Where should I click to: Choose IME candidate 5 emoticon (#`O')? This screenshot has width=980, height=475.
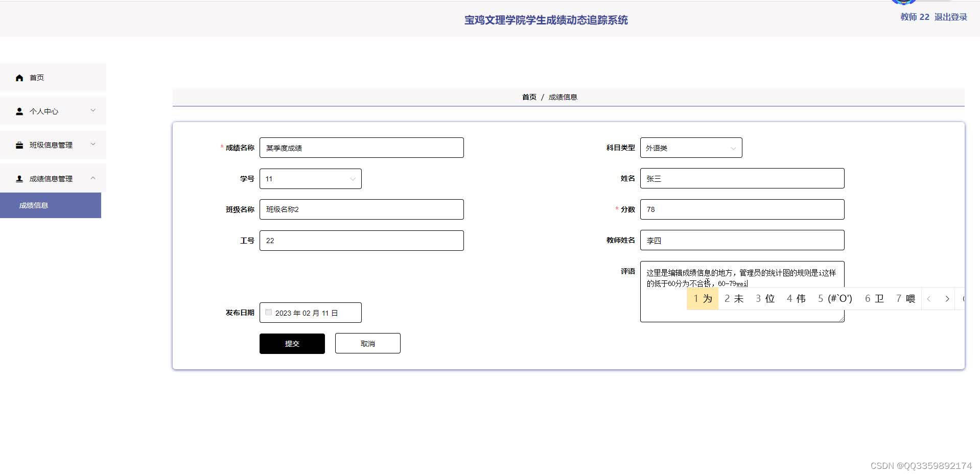pos(835,299)
